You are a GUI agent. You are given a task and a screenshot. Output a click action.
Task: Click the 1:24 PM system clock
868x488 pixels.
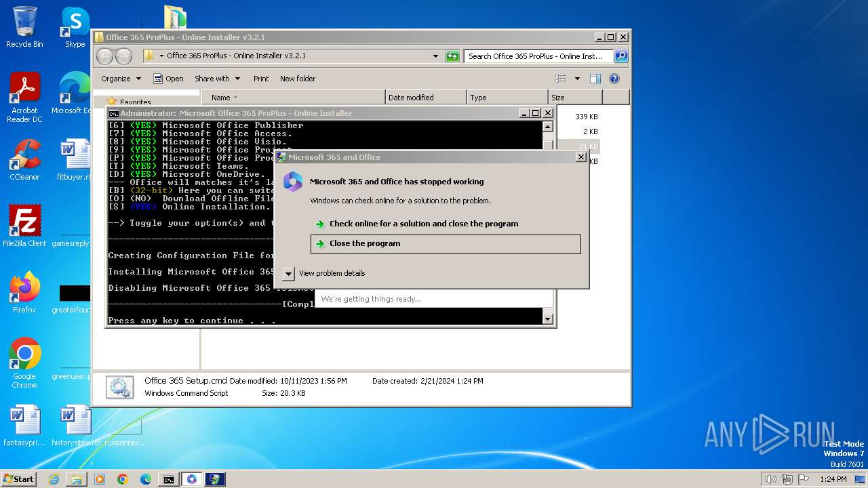pyautogui.click(x=833, y=479)
